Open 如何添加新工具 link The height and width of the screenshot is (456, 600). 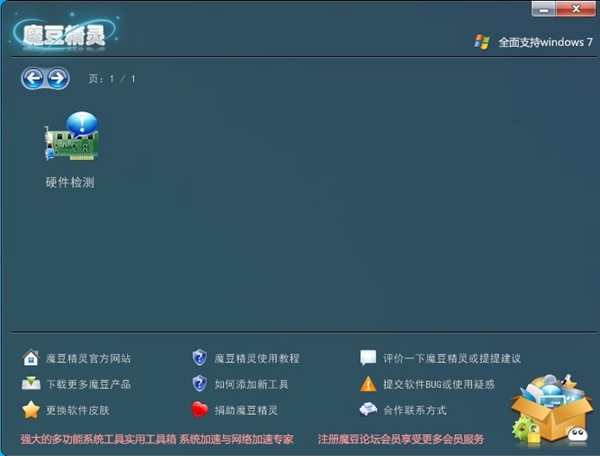click(x=251, y=384)
